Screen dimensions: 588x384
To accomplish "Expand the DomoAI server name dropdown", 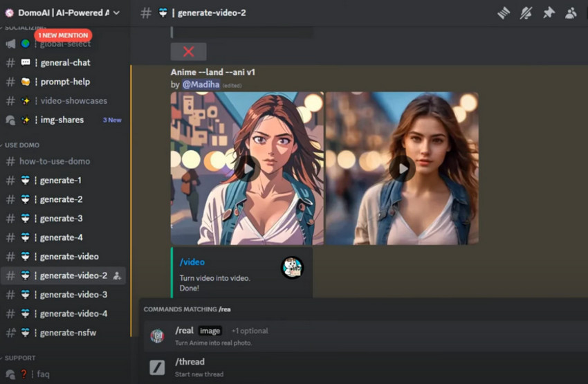I will 116,12.
